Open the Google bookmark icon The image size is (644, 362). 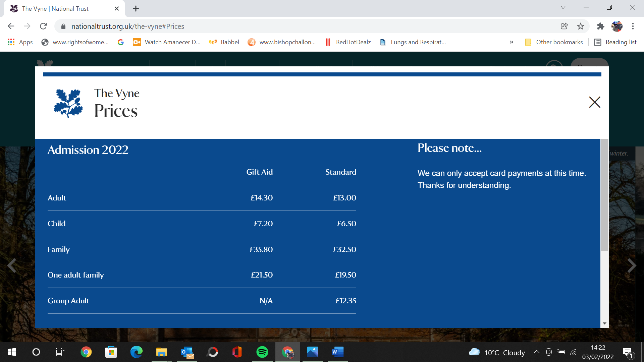(121, 42)
